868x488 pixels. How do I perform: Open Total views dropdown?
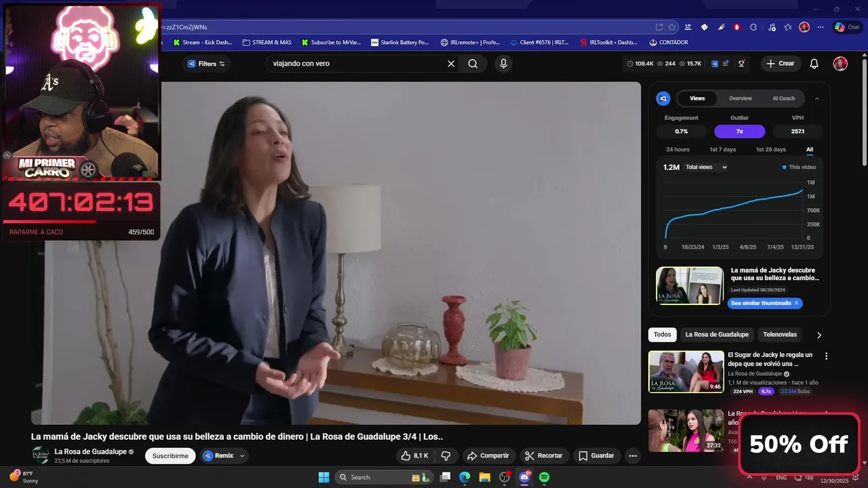(x=706, y=167)
